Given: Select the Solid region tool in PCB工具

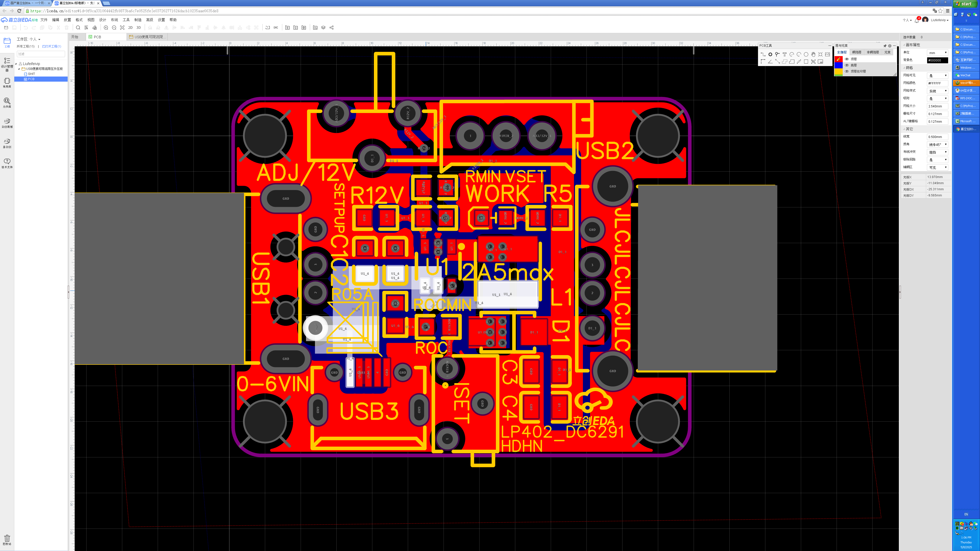Looking at the screenshot, I should [792, 61].
